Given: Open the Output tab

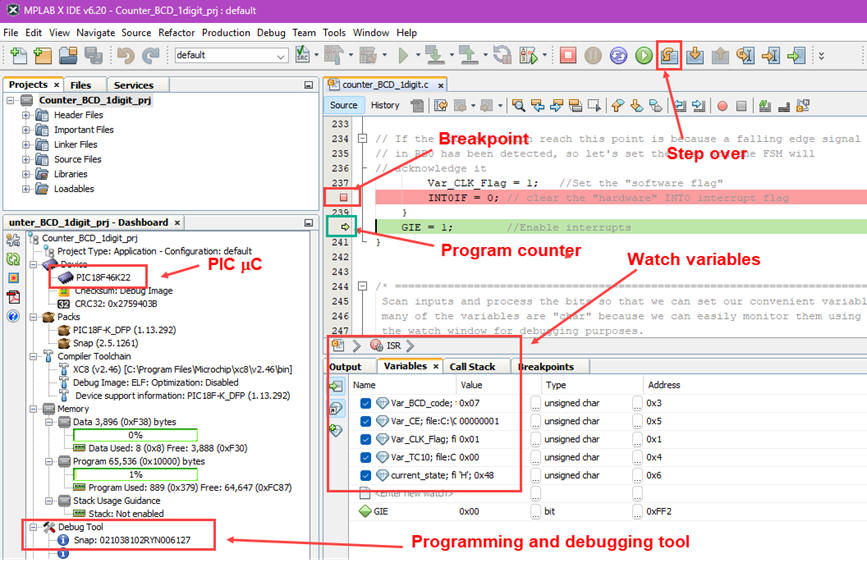Looking at the screenshot, I should point(345,367).
